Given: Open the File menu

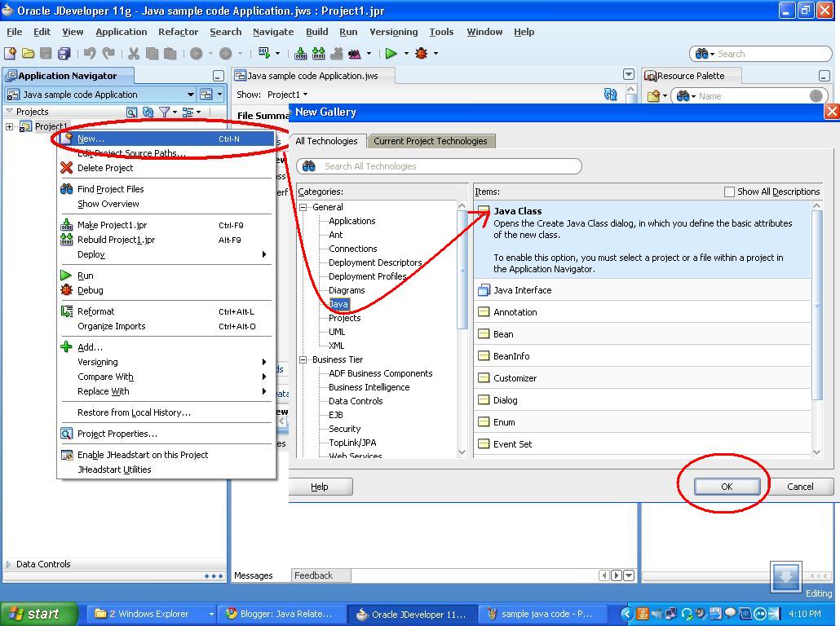Looking at the screenshot, I should [x=15, y=32].
